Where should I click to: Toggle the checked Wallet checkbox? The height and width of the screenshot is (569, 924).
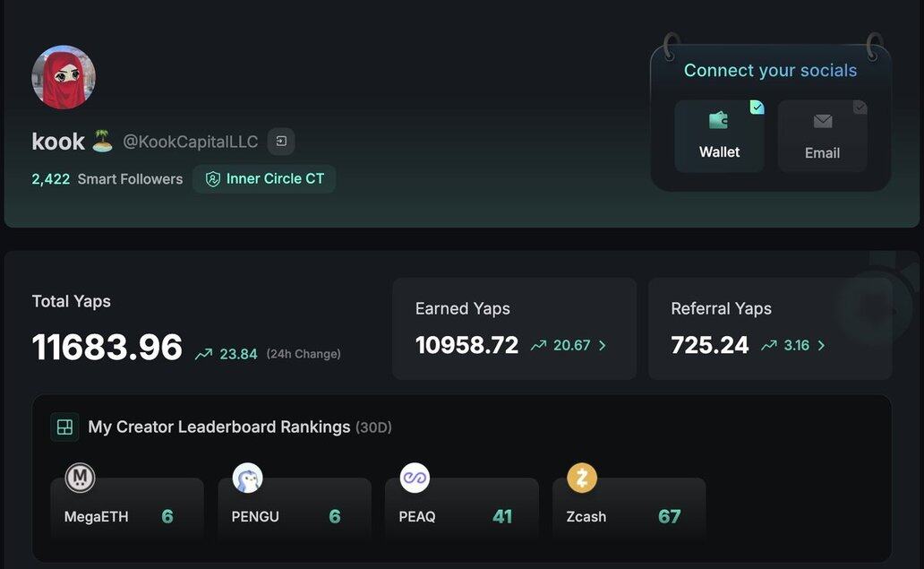(x=757, y=108)
